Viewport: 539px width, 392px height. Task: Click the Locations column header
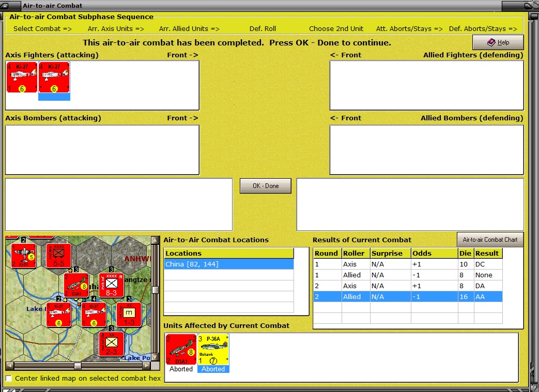[x=229, y=253]
